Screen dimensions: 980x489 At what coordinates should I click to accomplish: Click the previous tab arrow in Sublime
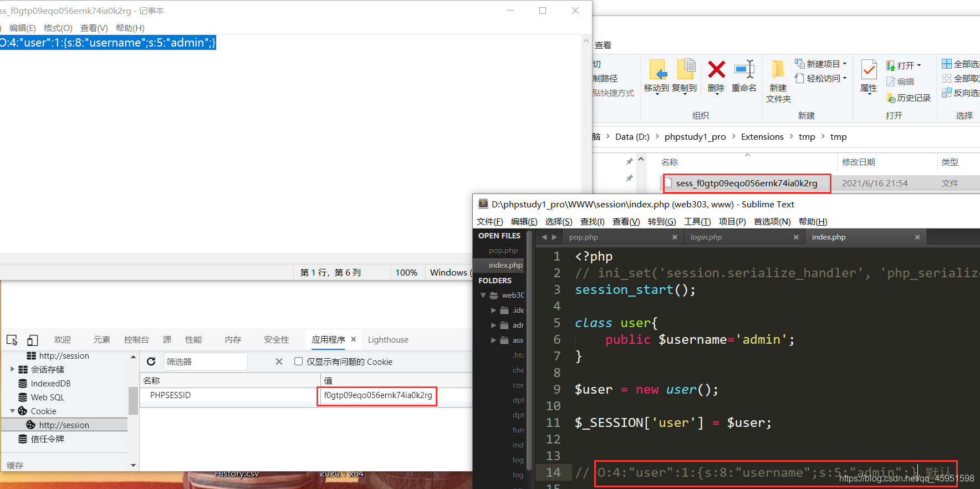pyautogui.click(x=544, y=237)
